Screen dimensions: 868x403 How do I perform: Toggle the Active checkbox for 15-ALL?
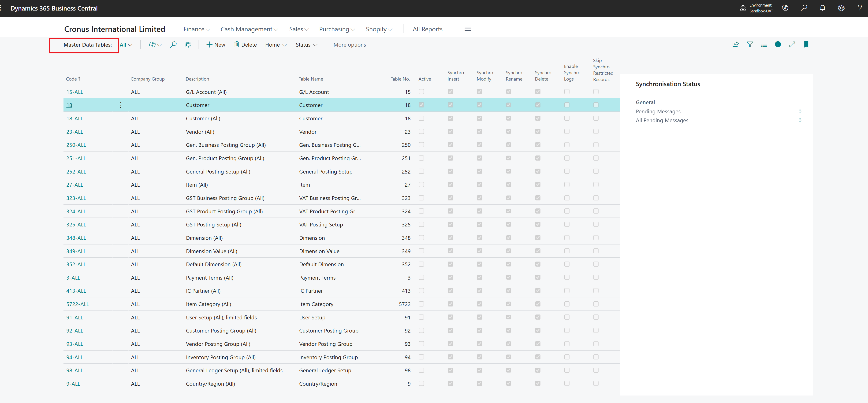(x=421, y=92)
